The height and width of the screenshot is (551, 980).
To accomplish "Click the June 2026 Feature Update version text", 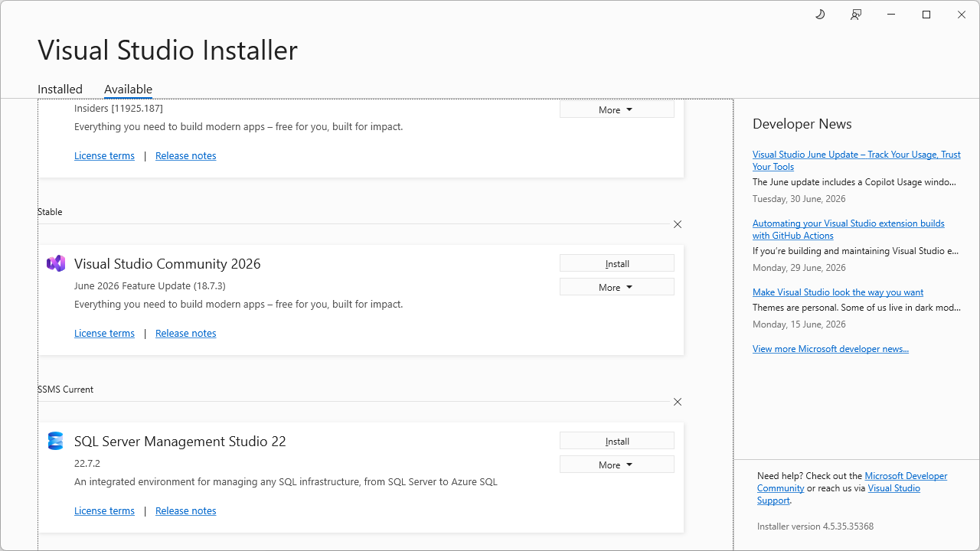I will 150,285.
